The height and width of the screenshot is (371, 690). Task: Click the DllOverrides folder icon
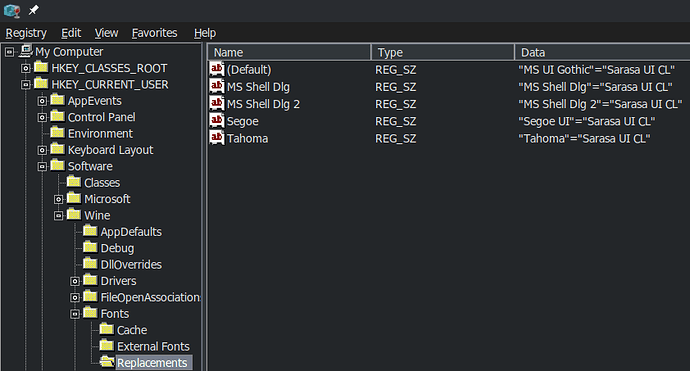tap(90, 264)
